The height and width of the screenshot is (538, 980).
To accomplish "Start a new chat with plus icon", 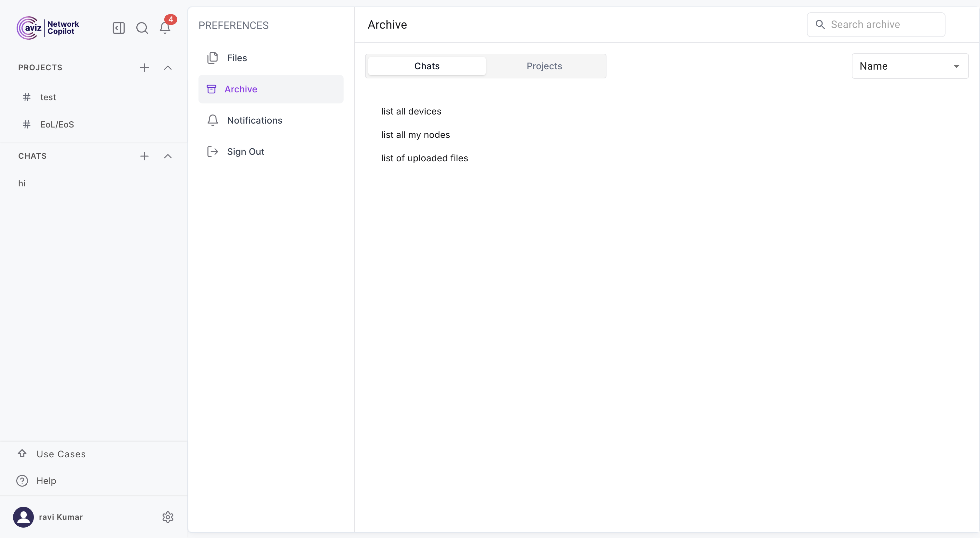I will coord(144,156).
